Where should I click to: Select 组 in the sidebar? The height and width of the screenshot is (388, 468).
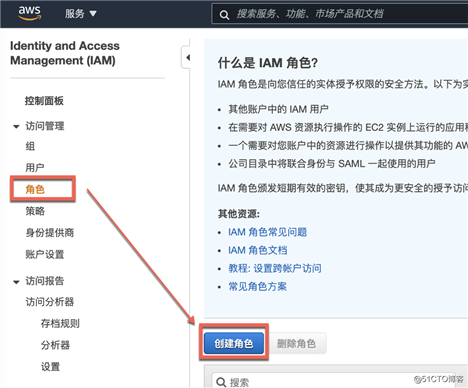pos(30,146)
